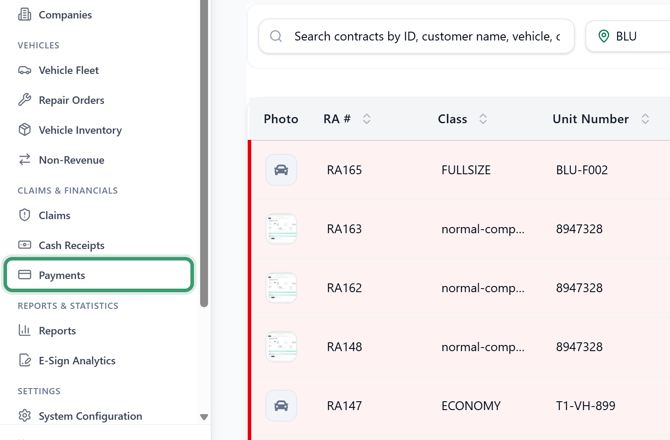The height and width of the screenshot is (440, 670).
Task: Click the Photo column header
Action: click(281, 119)
